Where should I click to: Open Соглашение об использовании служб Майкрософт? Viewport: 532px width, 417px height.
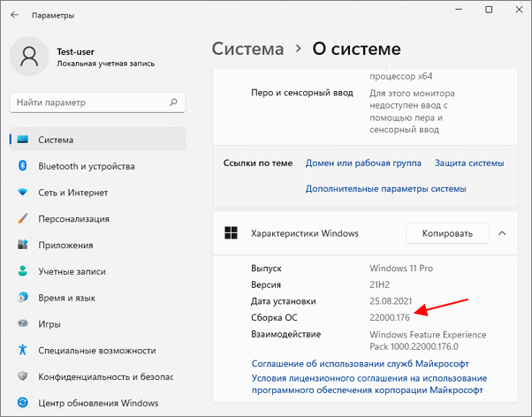pyautogui.click(x=360, y=364)
